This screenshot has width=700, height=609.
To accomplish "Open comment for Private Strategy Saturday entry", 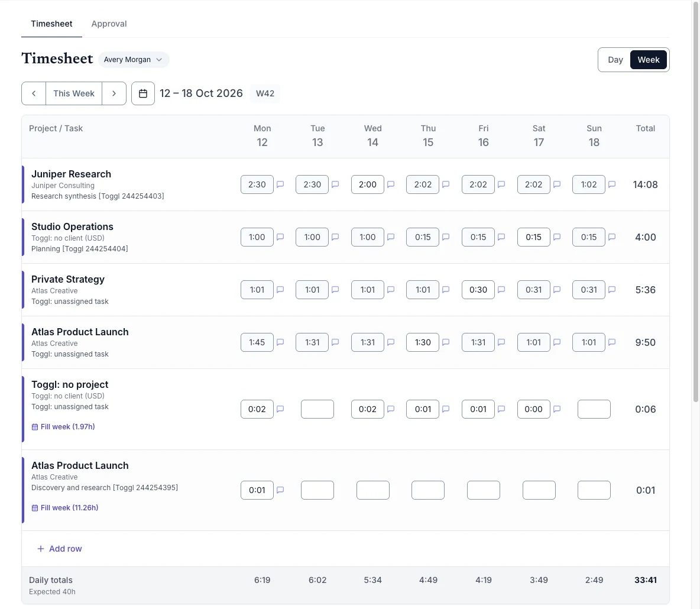I will (557, 290).
